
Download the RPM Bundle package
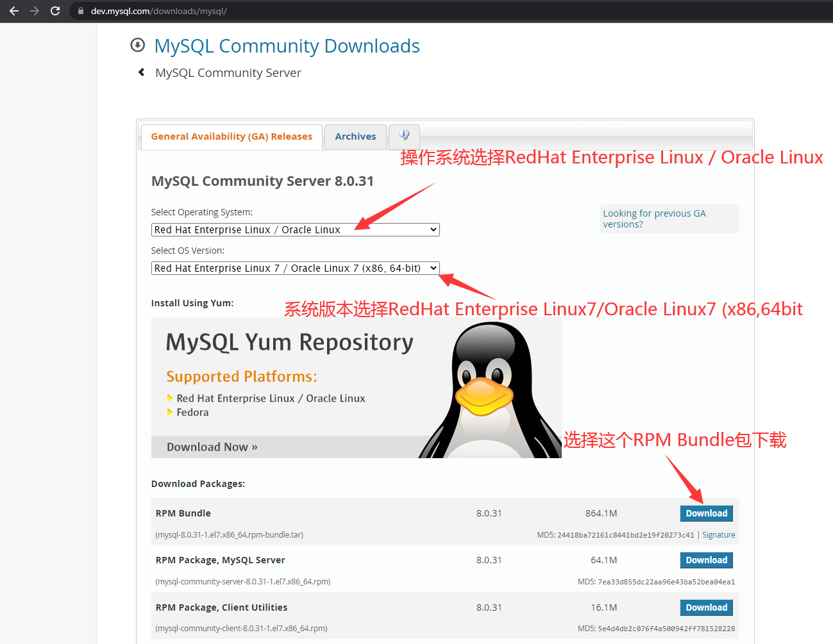(x=707, y=513)
